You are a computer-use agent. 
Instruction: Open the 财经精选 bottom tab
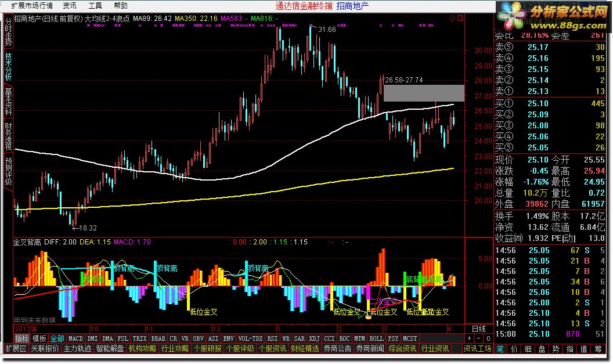tap(305, 348)
